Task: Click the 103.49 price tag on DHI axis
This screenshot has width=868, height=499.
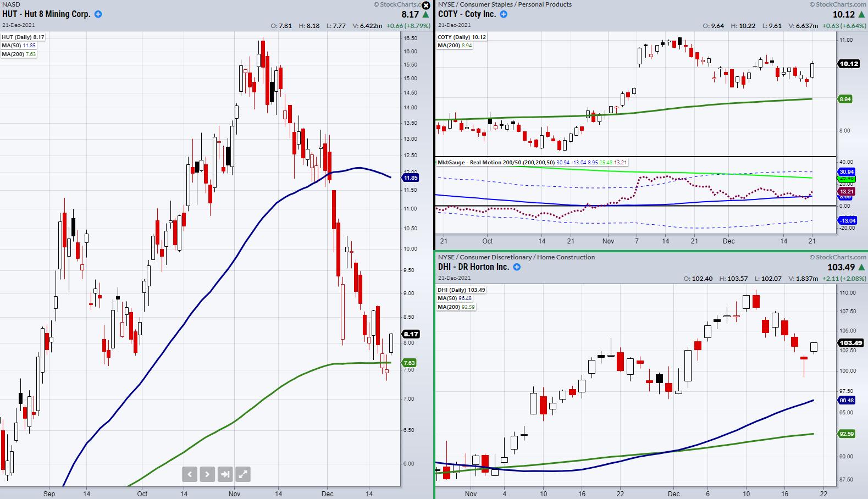Action: point(849,343)
